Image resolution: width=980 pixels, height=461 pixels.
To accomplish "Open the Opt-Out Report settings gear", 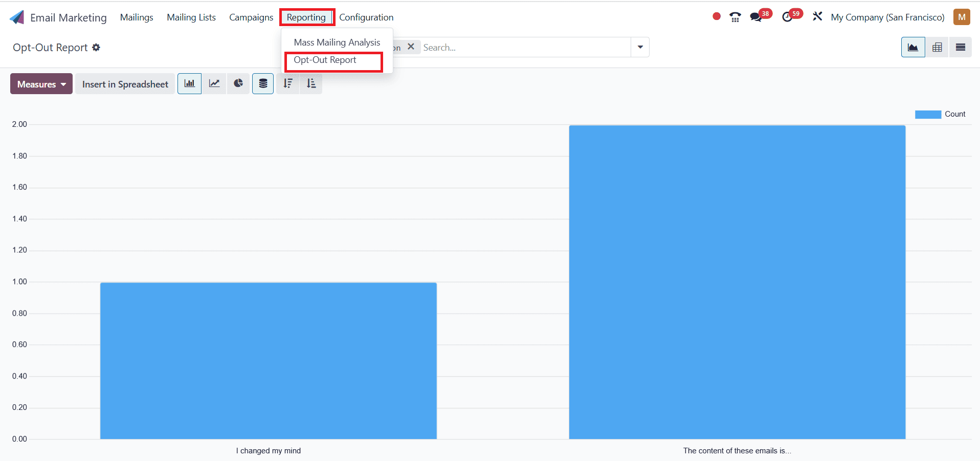I will click(96, 47).
